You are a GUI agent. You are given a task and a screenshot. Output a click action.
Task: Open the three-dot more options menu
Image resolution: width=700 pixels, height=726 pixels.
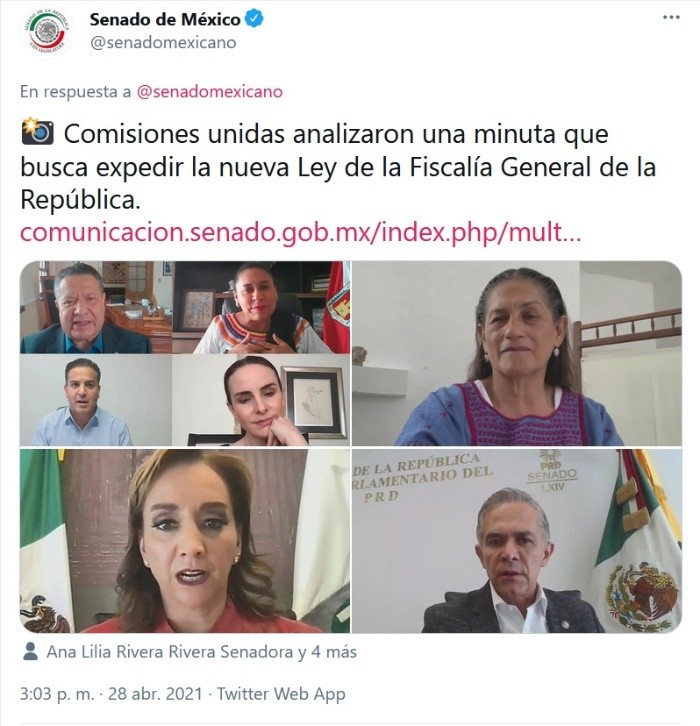click(x=671, y=18)
